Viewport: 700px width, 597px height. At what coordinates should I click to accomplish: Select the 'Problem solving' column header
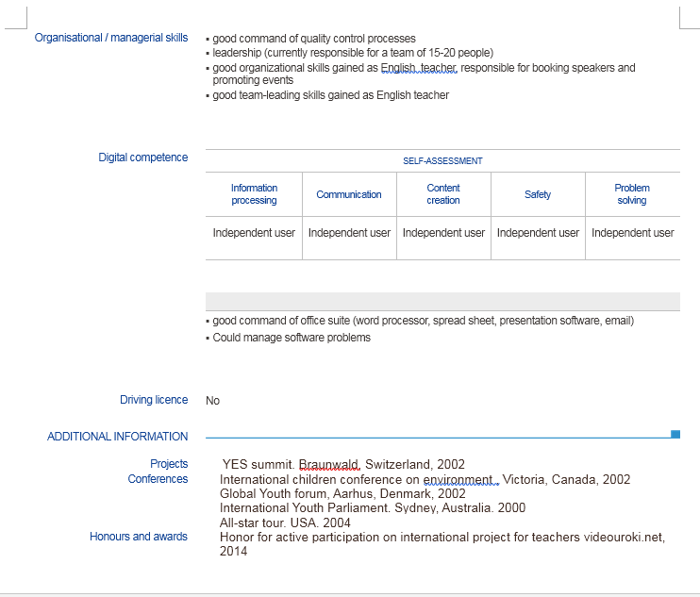coord(632,194)
